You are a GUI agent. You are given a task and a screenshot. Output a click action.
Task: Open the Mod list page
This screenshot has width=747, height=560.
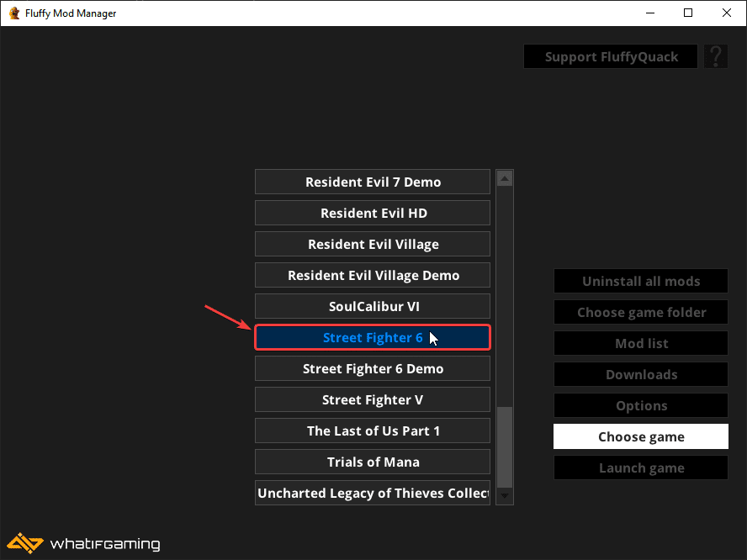[641, 343]
